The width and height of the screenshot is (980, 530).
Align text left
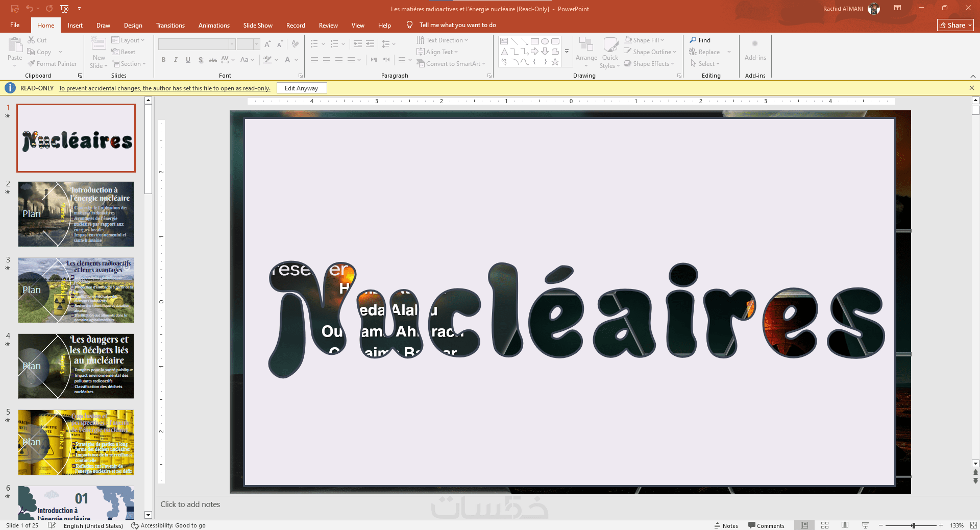[x=314, y=60]
